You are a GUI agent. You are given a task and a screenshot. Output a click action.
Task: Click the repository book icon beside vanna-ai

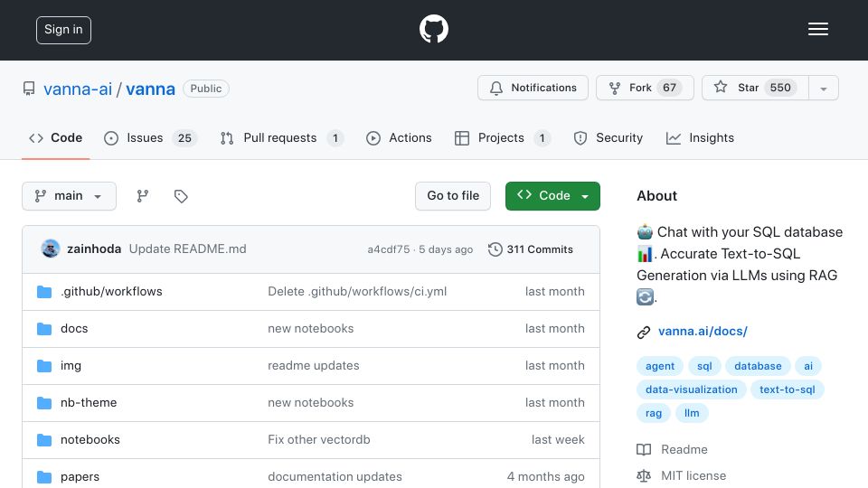click(x=29, y=89)
